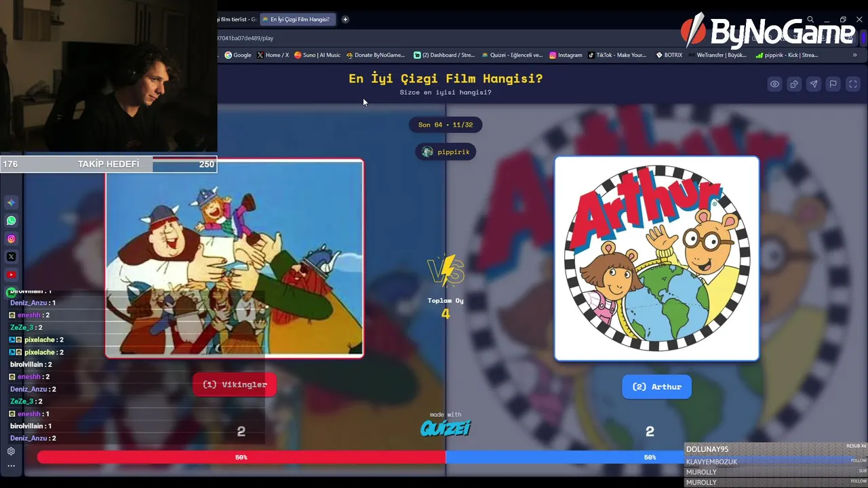Open the Donate ByNoGame bookmark
868x488 pixels.
coord(375,55)
